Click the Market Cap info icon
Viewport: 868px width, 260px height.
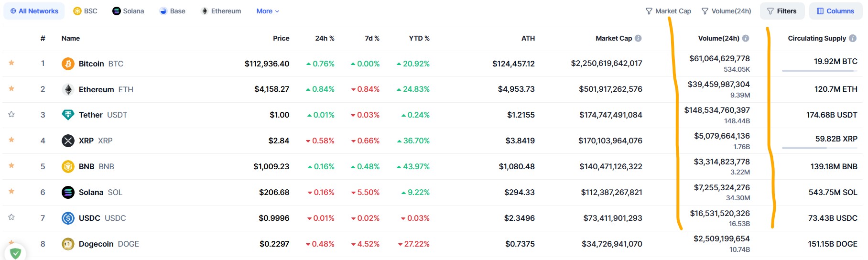[638, 38]
